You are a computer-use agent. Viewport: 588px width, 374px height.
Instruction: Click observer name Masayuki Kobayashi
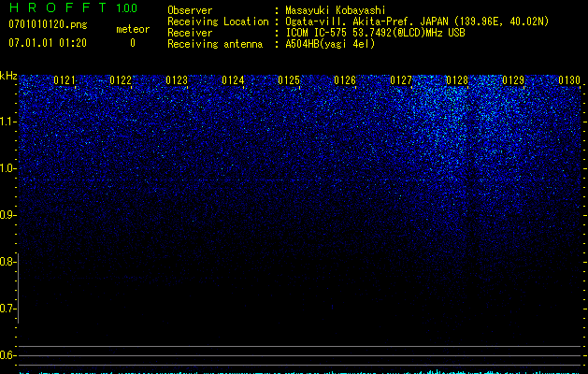tap(336, 10)
